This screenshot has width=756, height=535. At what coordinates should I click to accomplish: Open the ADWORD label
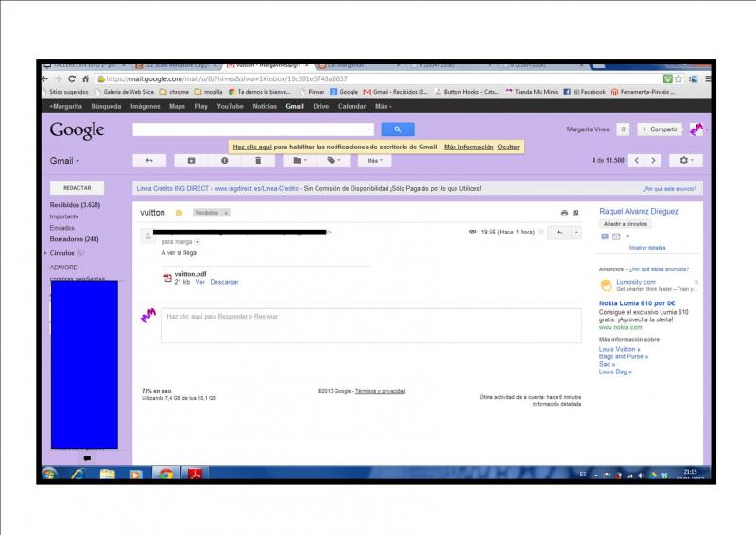pyautogui.click(x=63, y=267)
